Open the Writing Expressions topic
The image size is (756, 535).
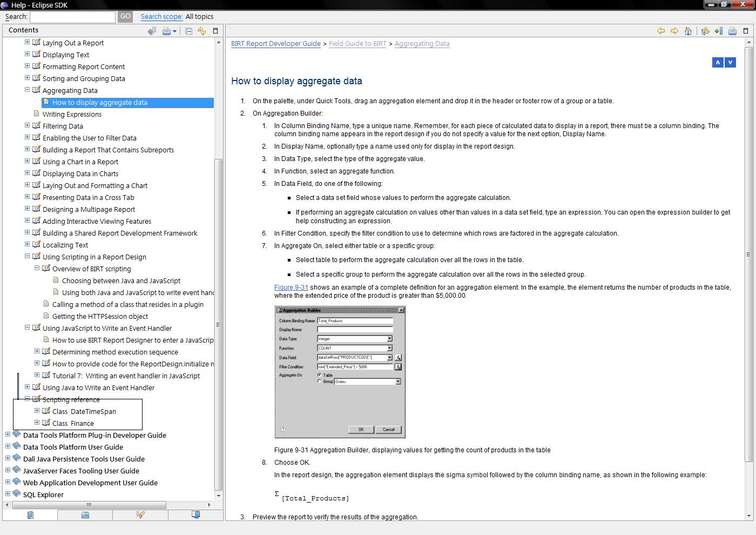(72, 114)
